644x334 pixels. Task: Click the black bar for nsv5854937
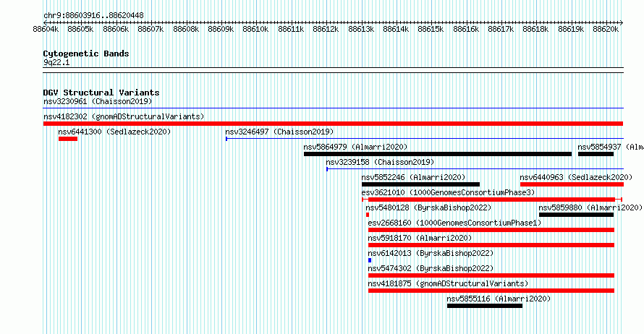[x=596, y=154]
